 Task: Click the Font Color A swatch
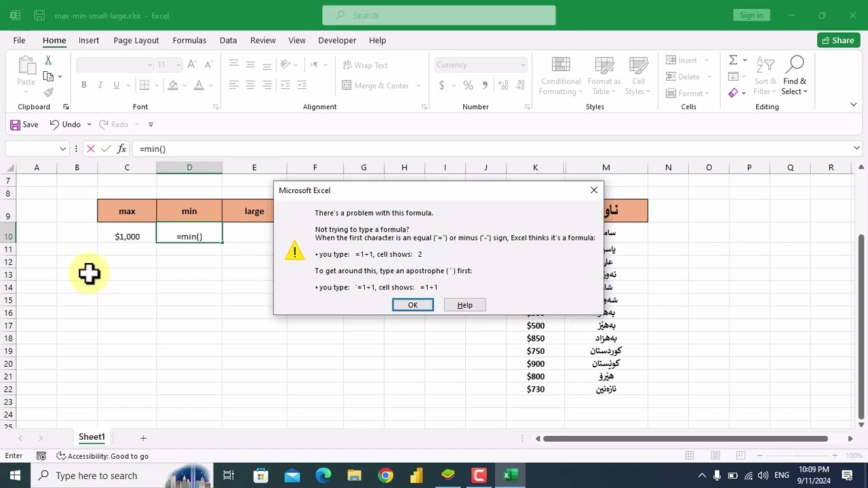tap(199, 85)
